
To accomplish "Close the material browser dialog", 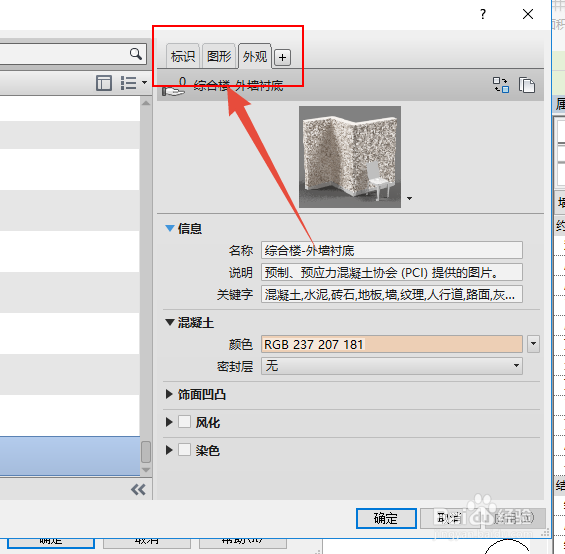I will coord(528,14).
